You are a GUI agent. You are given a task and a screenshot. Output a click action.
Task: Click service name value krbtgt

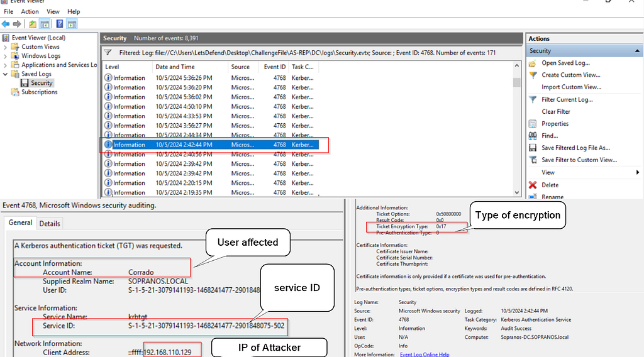(x=138, y=317)
